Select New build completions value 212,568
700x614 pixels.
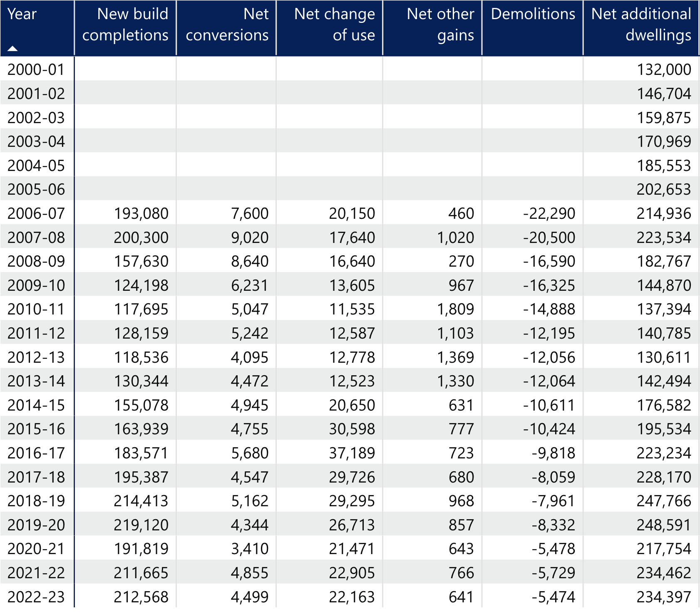click(141, 597)
